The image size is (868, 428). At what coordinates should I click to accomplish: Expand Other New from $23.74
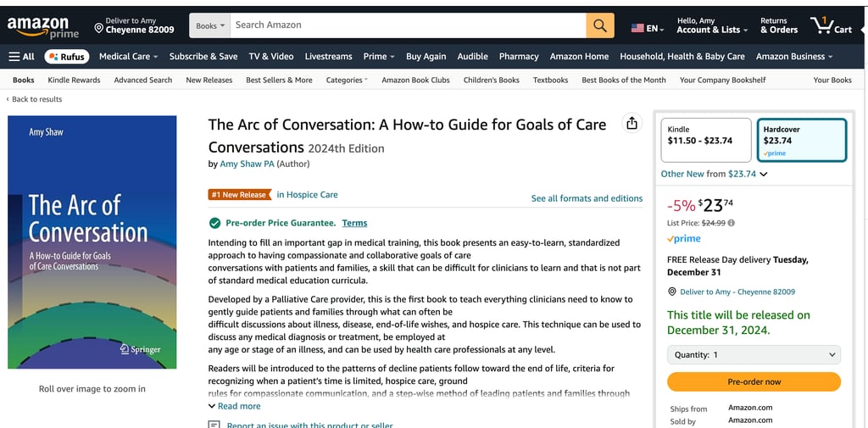[714, 174]
